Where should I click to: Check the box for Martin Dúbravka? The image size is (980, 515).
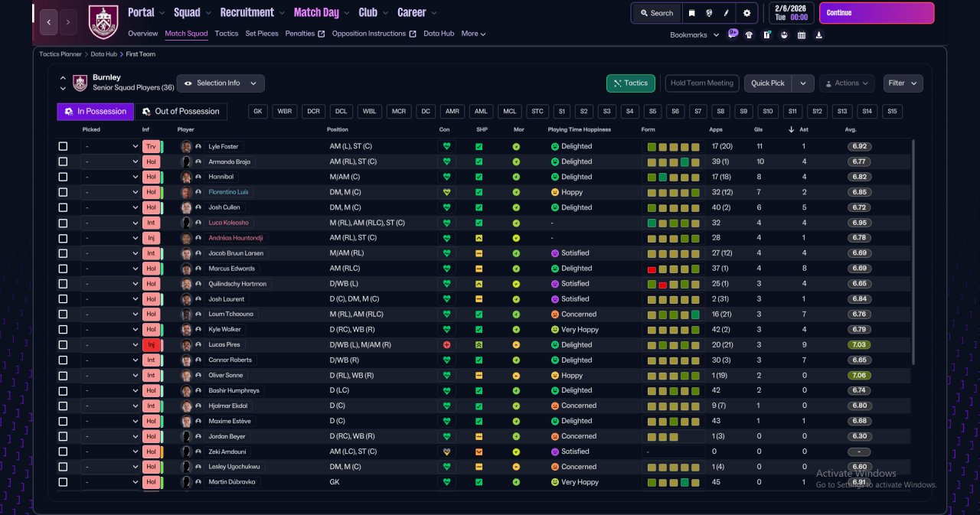[63, 482]
